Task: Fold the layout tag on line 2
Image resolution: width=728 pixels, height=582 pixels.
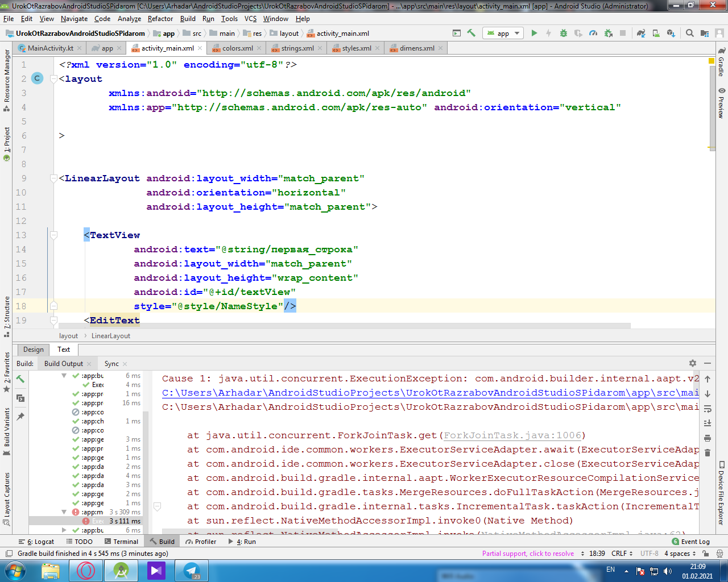Action: (x=53, y=78)
